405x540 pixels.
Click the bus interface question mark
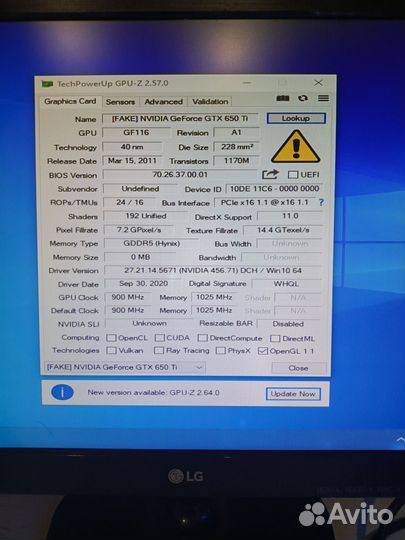click(x=321, y=202)
